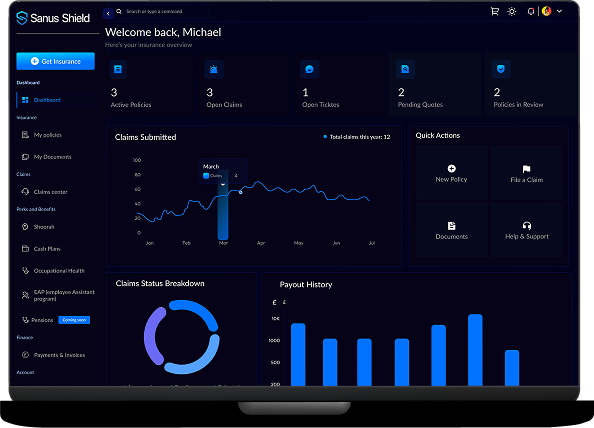Click the data point on claims line
The image size is (594, 428).
tap(241, 192)
